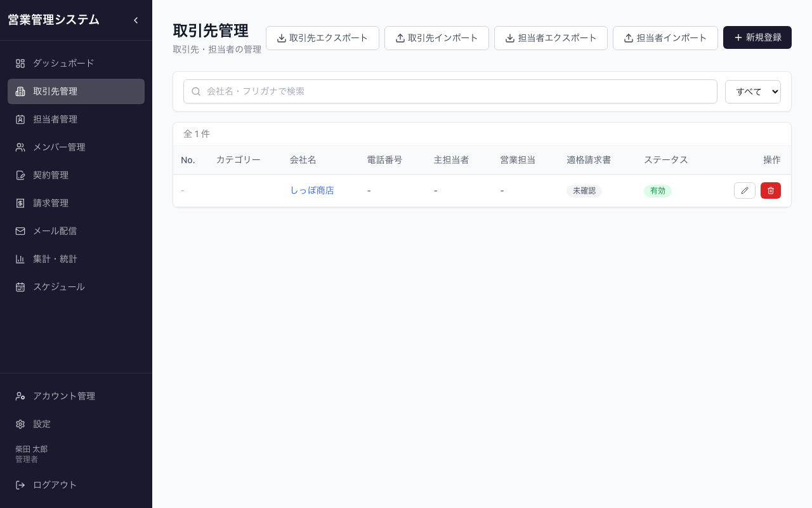The height and width of the screenshot is (508, 812).
Task: Click the 営業管理システム title
Action: click(54, 20)
